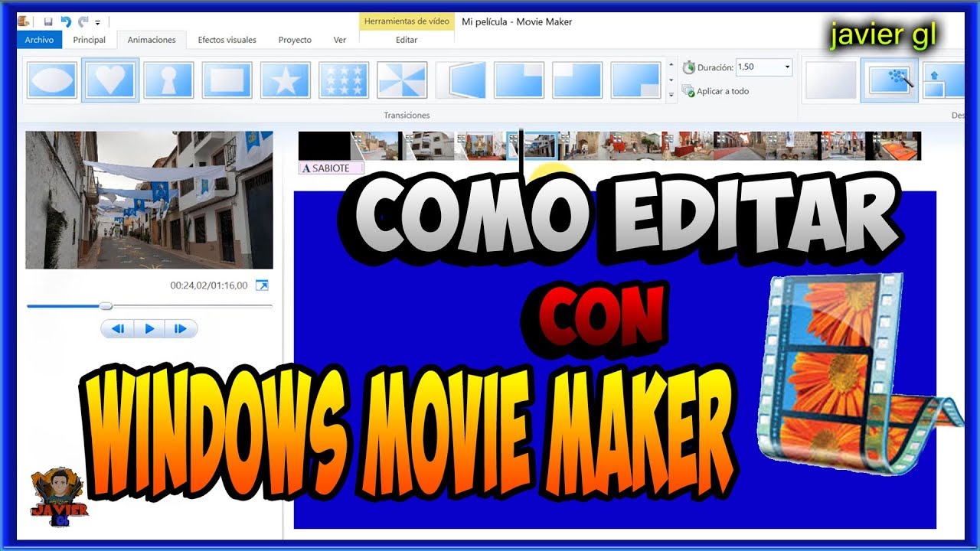Click the 00:24,02/01:16,00 time readout
Image resolution: width=980 pixels, height=551 pixels.
[x=209, y=285]
